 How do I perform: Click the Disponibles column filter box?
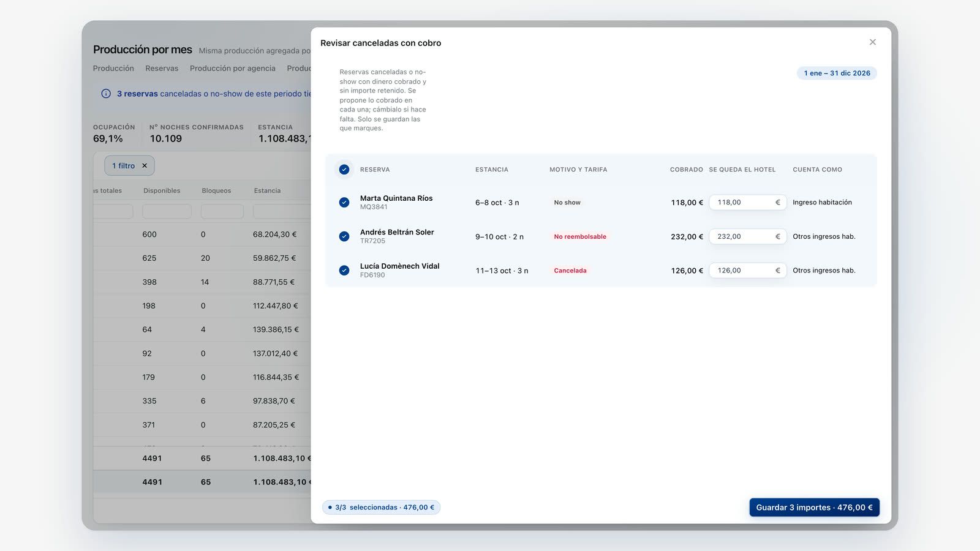pyautogui.click(x=167, y=212)
